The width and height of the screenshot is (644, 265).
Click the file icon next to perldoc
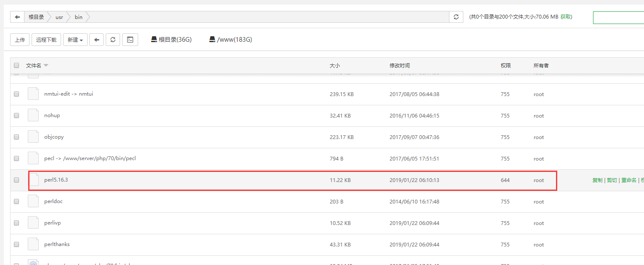[x=33, y=201]
